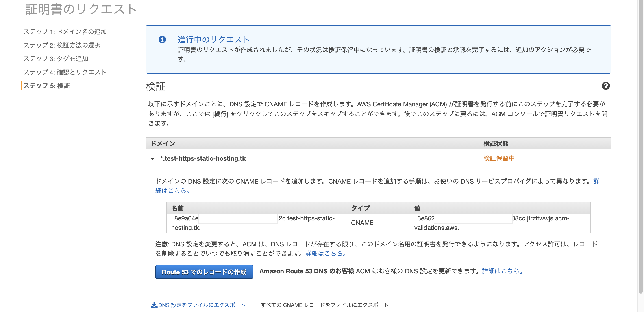Collapse the *.test-https-static-hosting.tk domain row
Screen dimensions: 644x312
(x=152, y=159)
